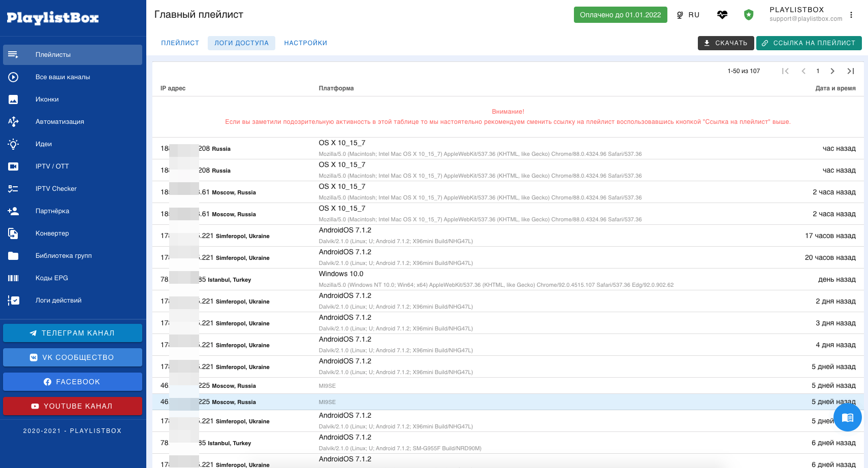Click the file convert icon for Конвертер
The width and height of the screenshot is (868, 468).
(x=13, y=233)
